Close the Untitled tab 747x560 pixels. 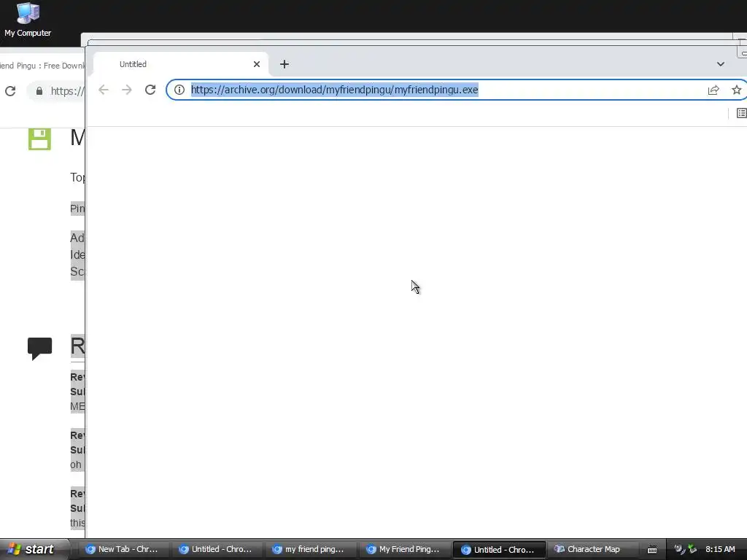[256, 64]
